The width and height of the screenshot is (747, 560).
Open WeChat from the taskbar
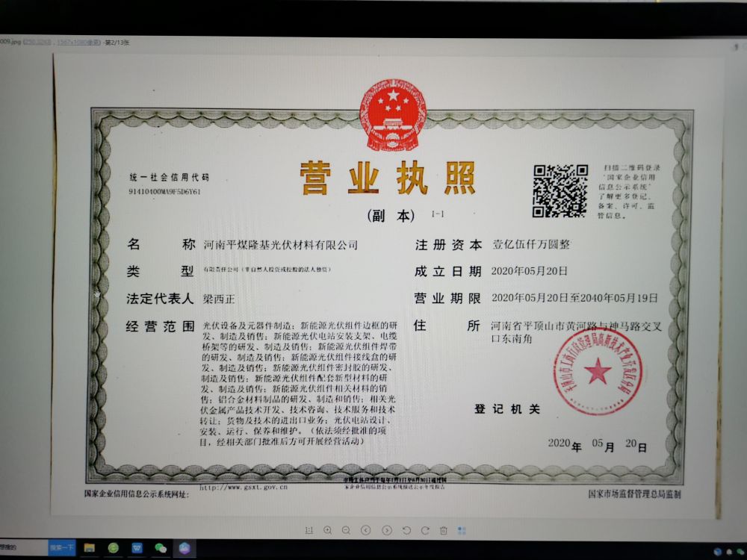click(x=161, y=548)
